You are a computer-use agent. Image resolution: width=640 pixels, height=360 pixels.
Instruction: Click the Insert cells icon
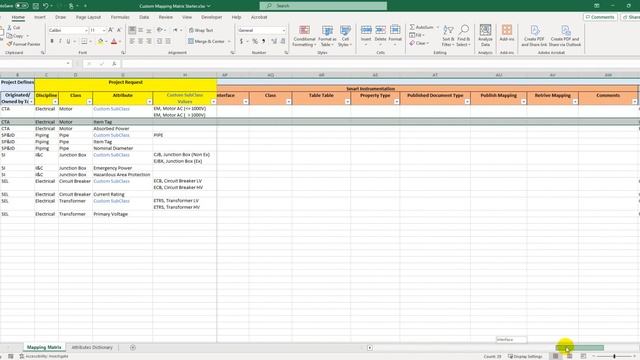pos(366,30)
